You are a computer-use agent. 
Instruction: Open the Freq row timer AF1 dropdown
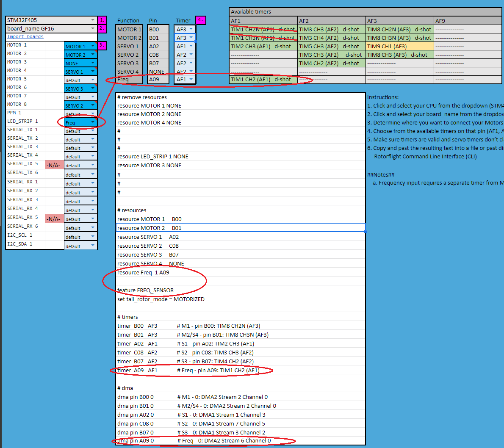pos(191,79)
